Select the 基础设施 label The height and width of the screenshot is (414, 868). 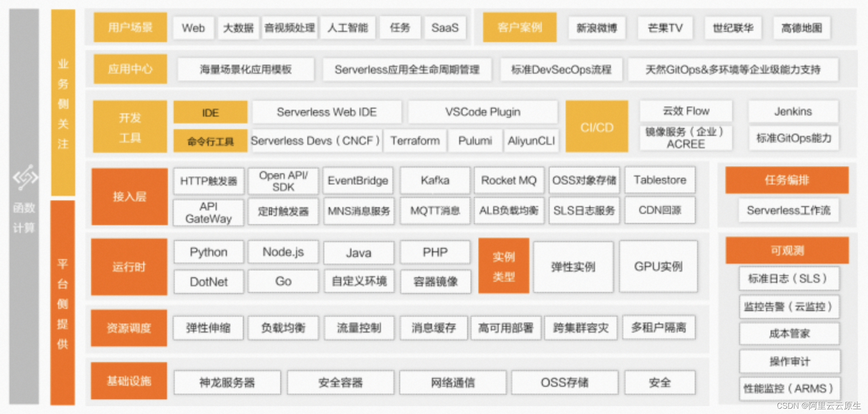click(x=129, y=381)
